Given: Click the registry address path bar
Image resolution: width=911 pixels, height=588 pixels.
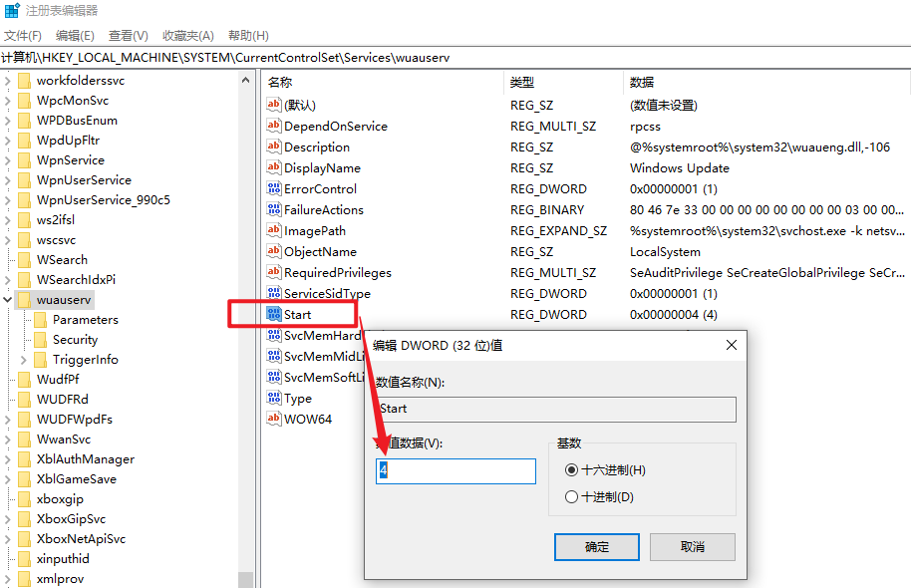Looking at the screenshot, I should [x=455, y=58].
